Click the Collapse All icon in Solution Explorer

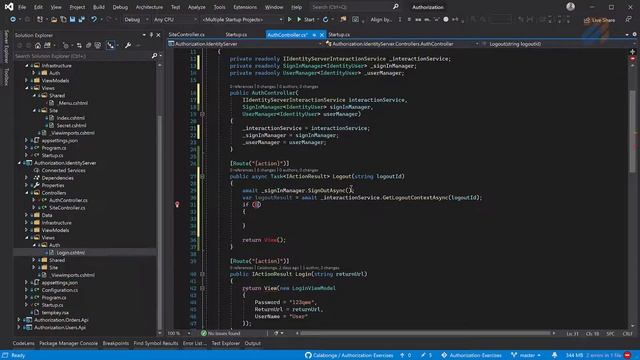pyautogui.click(x=89, y=45)
